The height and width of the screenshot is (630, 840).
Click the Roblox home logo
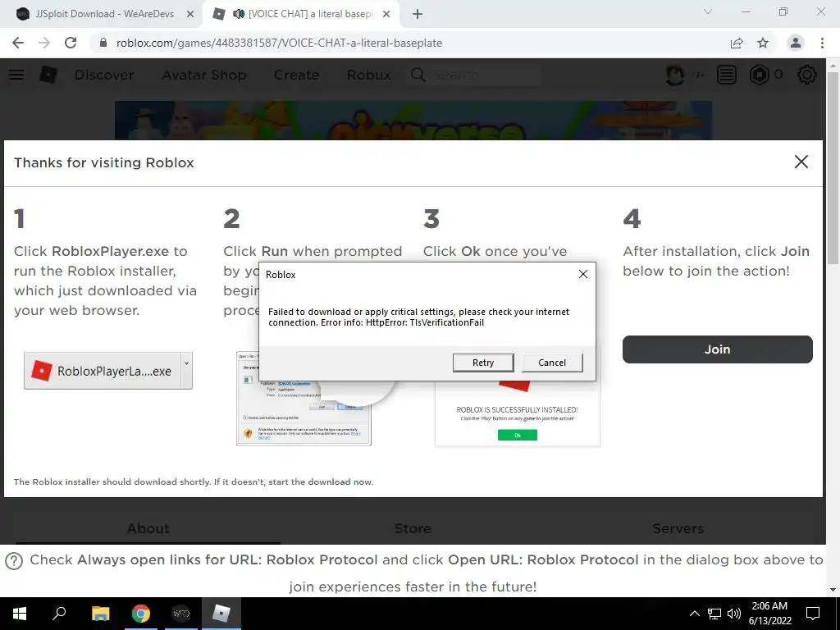[x=48, y=75]
